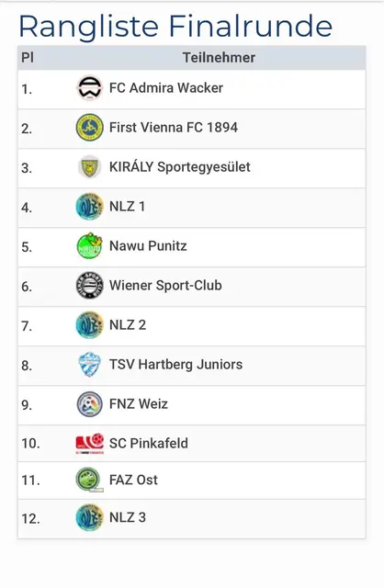Select the TSV Hartberg Juniors crest
The width and height of the screenshot is (384, 588).
tap(89, 365)
